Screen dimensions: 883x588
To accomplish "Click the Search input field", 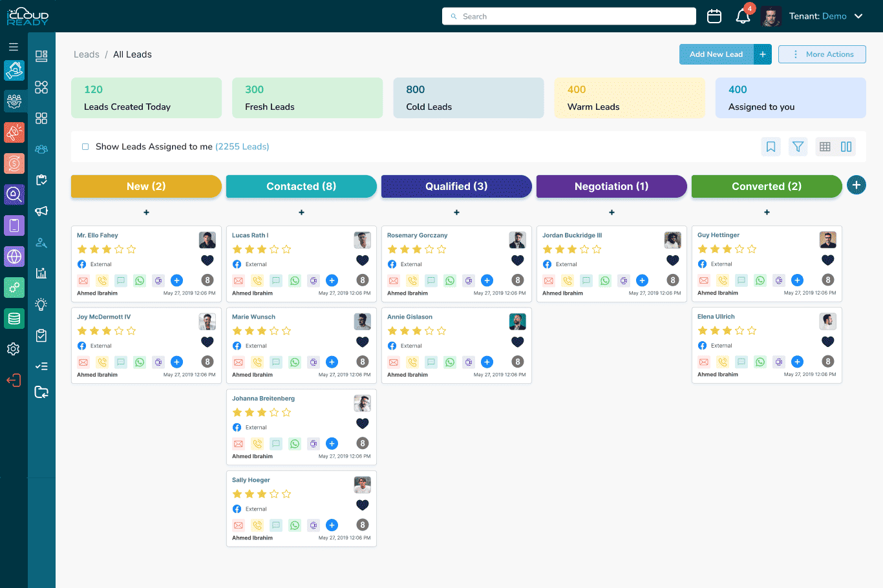I will [569, 16].
